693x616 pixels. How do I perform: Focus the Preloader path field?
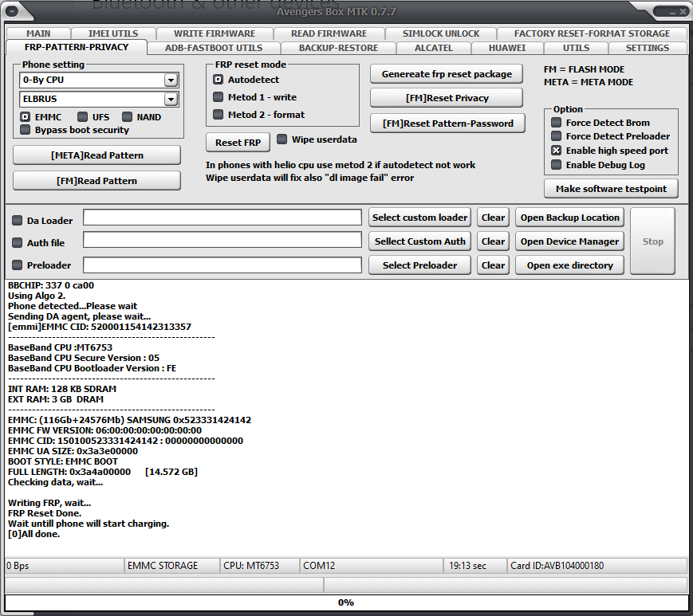point(222,265)
